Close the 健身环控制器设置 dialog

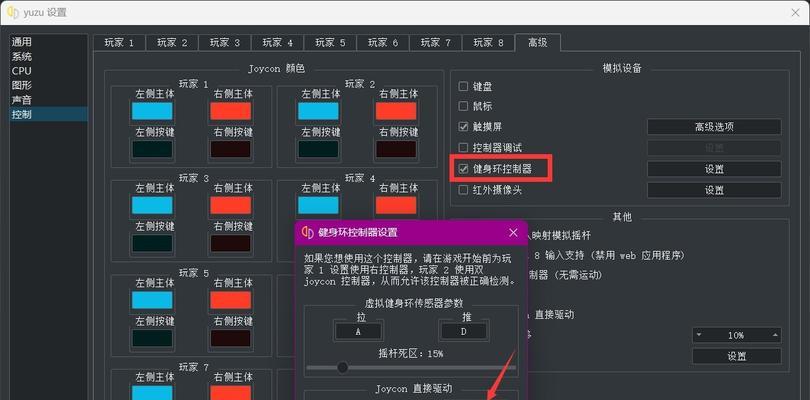pos(513,233)
